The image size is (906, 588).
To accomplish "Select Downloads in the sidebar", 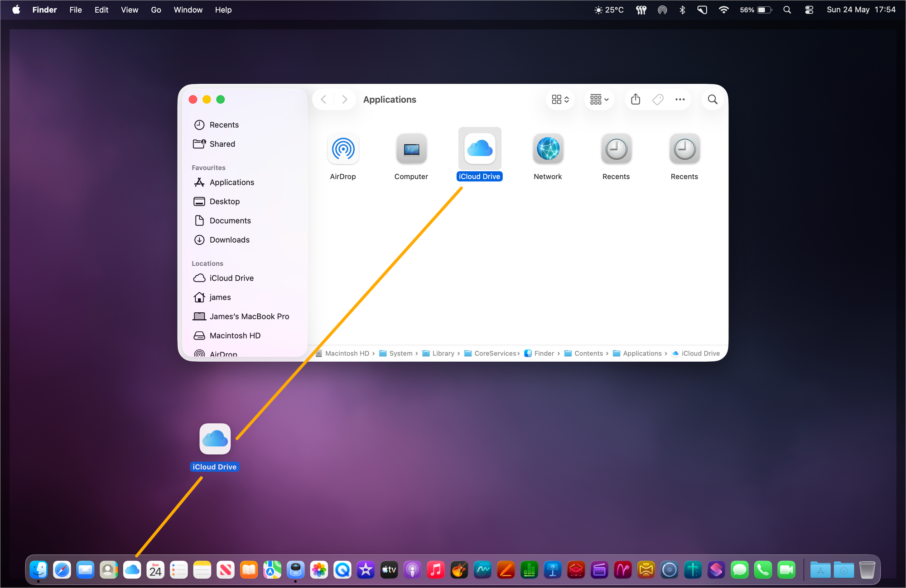I will pyautogui.click(x=245, y=240).
